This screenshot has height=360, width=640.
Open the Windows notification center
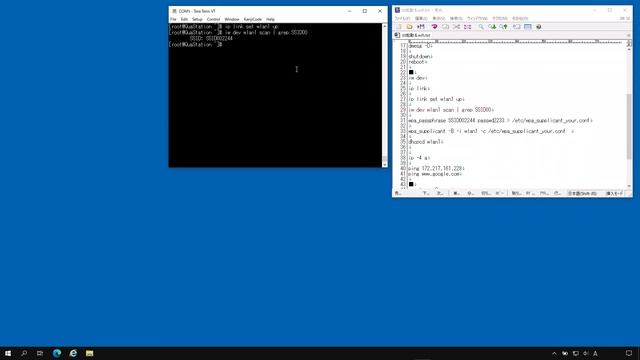pyautogui.click(x=629, y=353)
